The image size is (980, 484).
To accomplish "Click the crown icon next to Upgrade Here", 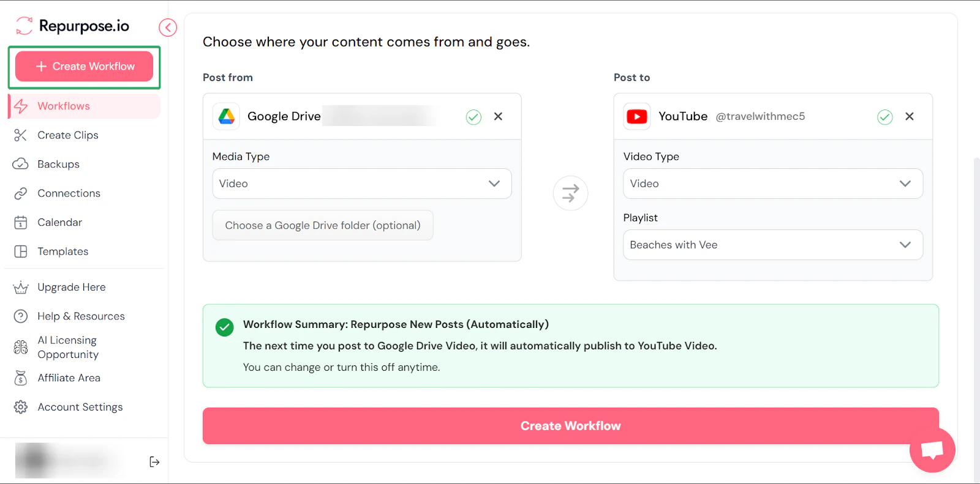I will pyautogui.click(x=21, y=287).
